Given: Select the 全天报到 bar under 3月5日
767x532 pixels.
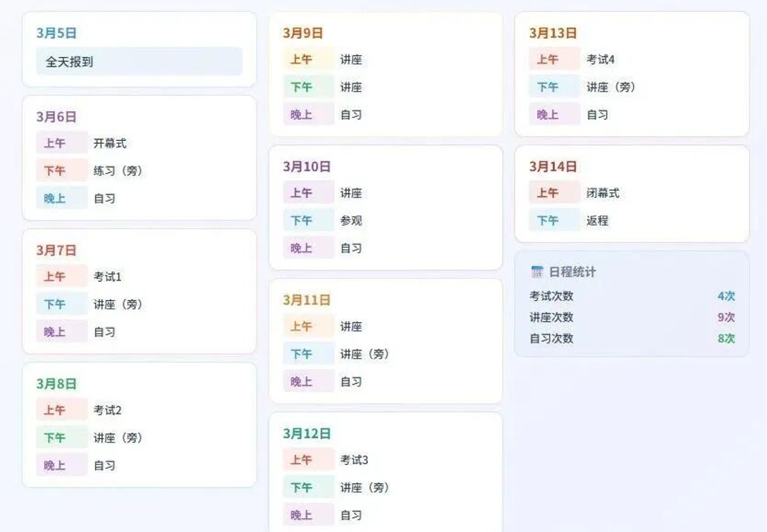Looking at the screenshot, I should [x=139, y=61].
